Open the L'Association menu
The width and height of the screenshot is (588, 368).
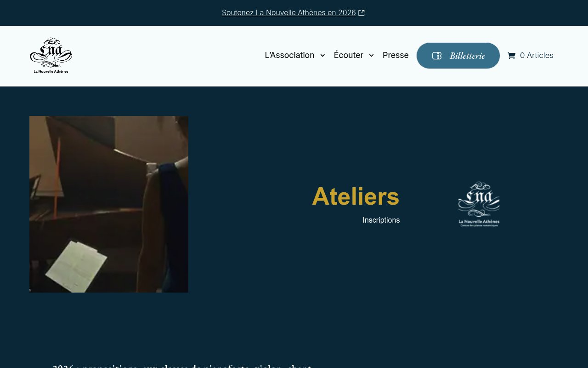tap(289, 55)
